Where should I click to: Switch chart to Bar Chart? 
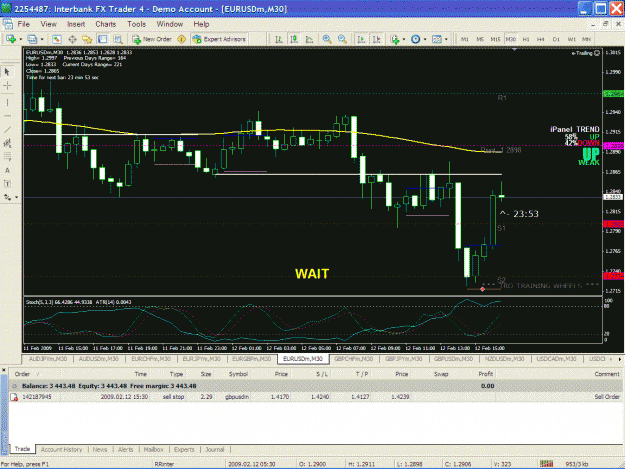pos(279,39)
